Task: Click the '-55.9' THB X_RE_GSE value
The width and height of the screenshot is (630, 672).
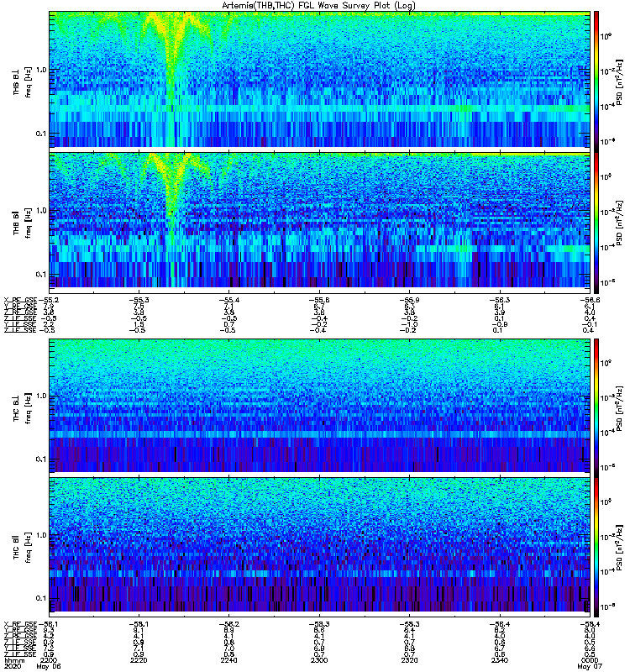Action: (x=409, y=300)
